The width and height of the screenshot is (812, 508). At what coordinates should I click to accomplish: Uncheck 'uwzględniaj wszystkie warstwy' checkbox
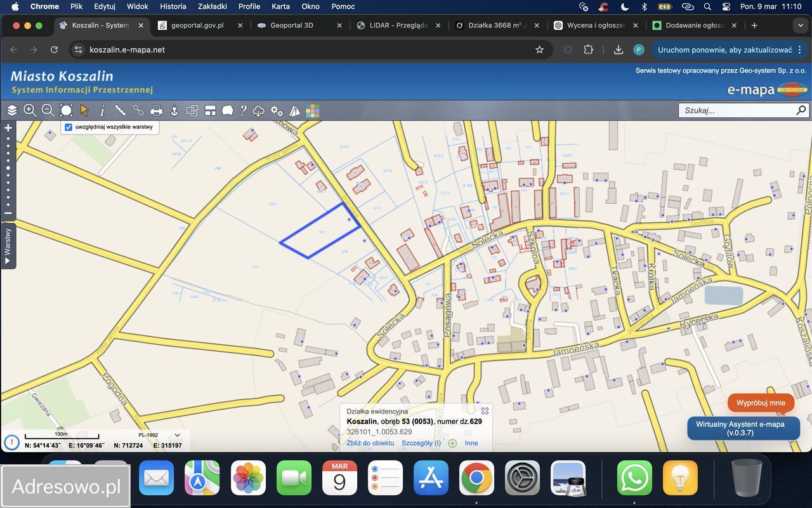pos(69,127)
